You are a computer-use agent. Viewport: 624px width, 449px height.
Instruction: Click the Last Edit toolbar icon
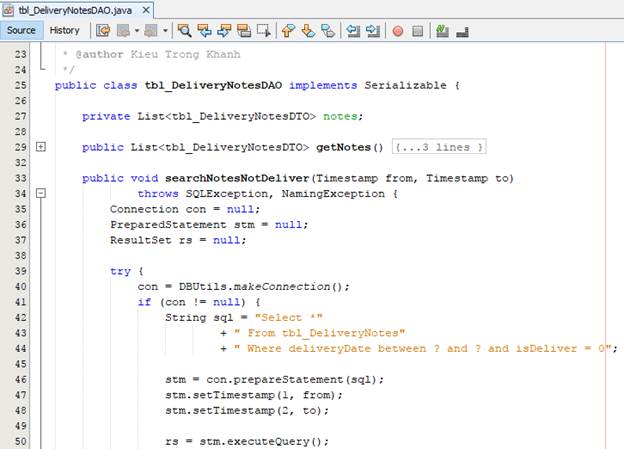pyautogui.click(x=103, y=31)
